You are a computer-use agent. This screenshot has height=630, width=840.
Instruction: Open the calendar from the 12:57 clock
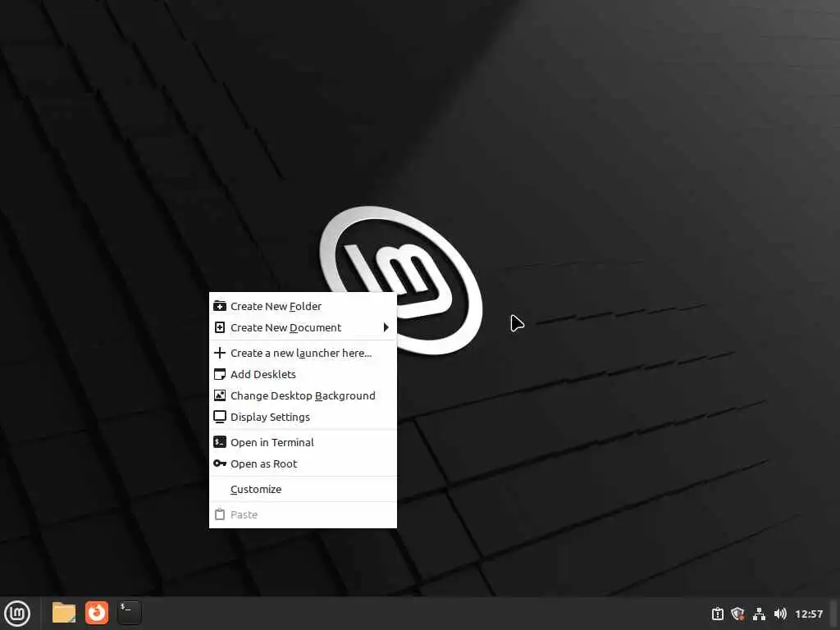[x=808, y=614]
